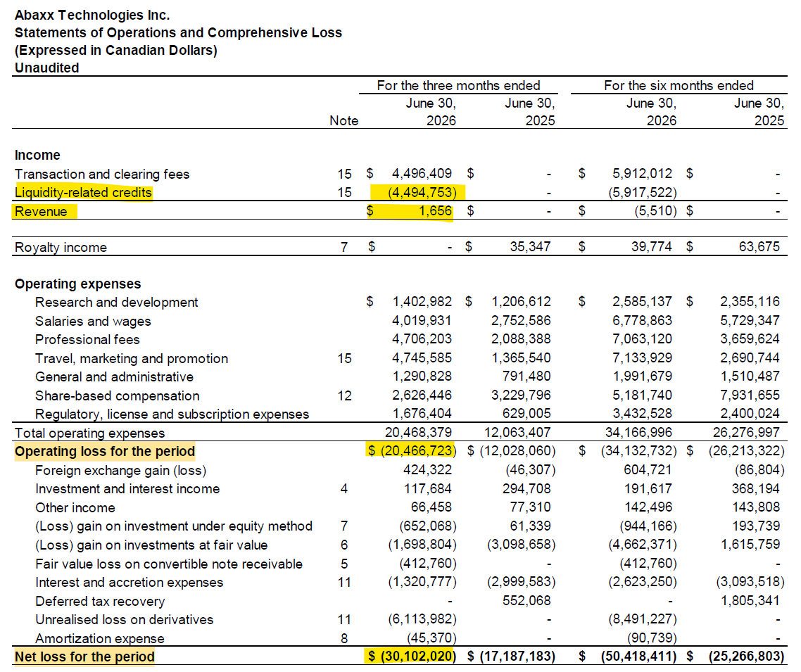Click '(Loss) gain on investments at fair value'
Image resolution: width=801 pixels, height=672 pixels.
pos(152,545)
